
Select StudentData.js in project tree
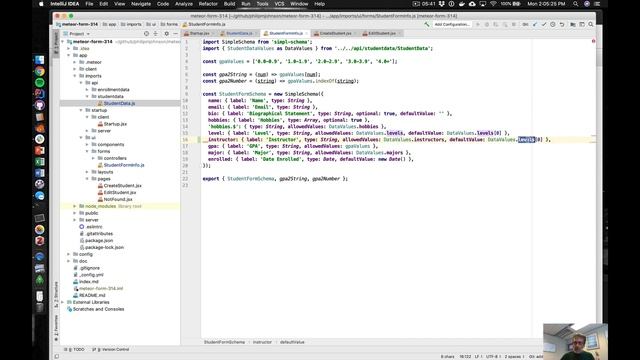coord(119,103)
